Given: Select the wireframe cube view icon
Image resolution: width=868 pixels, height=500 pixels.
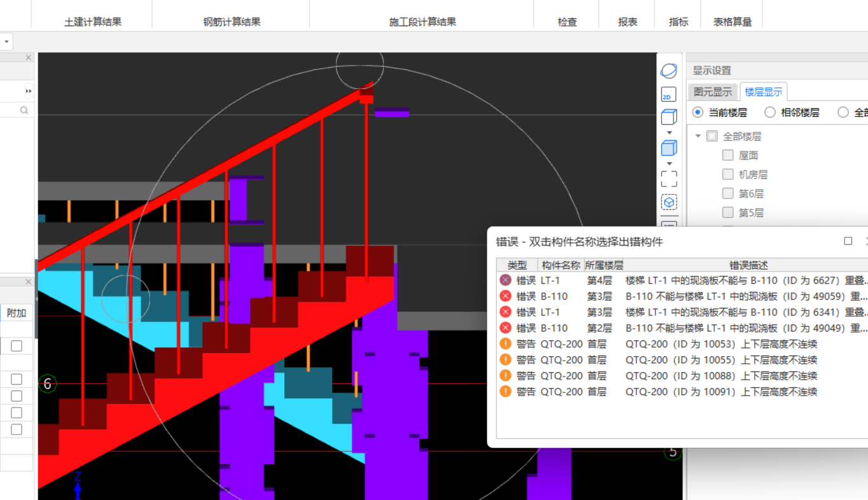Looking at the screenshot, I should pos(668,117).
